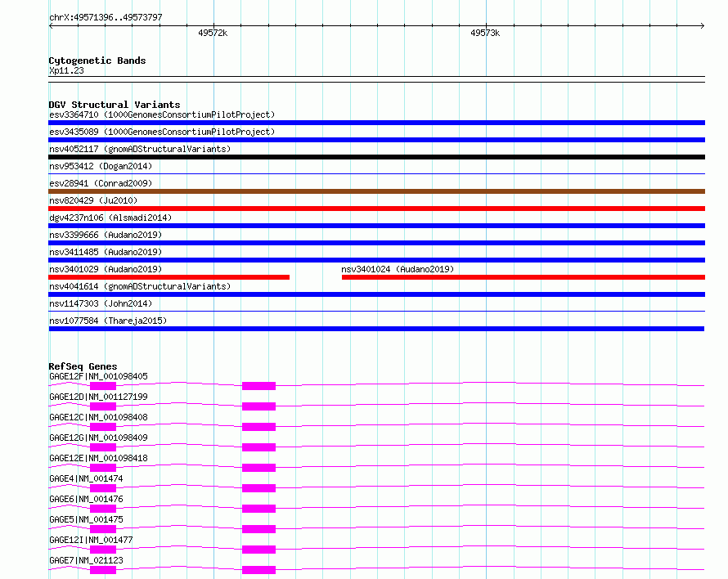Click GAGE12I|NM_001477 gene label
Image resolution: width=728 pixels, height=579 pixels.
point(91,540)
